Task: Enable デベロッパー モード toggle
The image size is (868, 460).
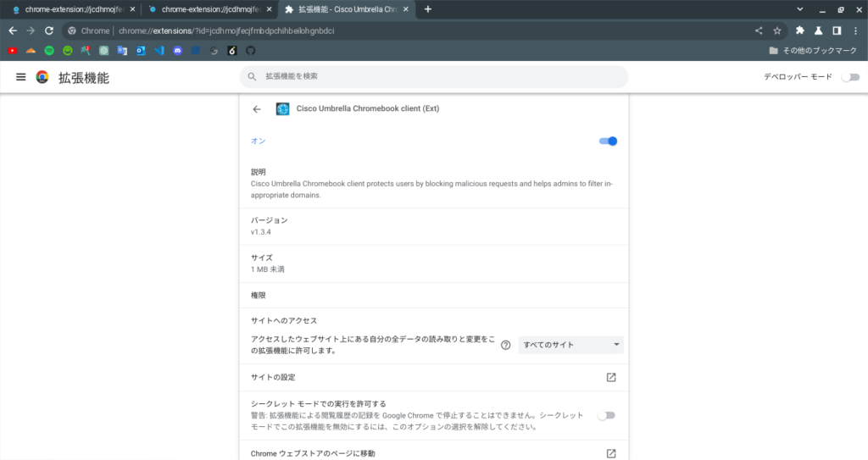Action: [849, 77]
